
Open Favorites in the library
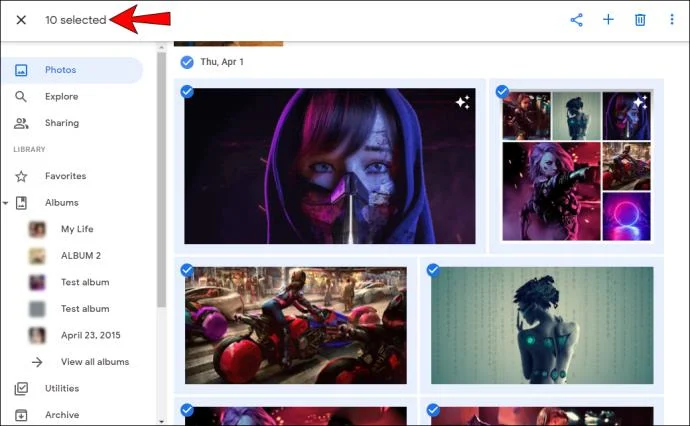click(66, 176)
